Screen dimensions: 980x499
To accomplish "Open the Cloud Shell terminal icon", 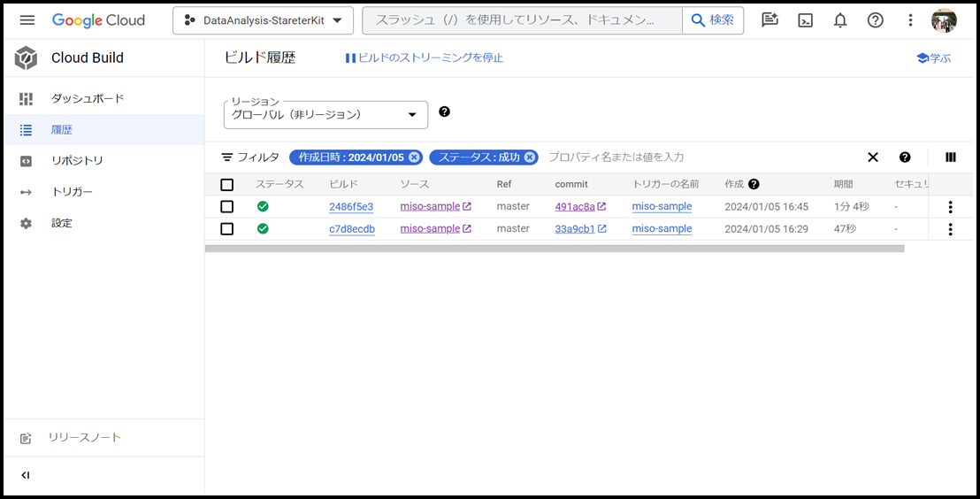I will click(805, 20).
